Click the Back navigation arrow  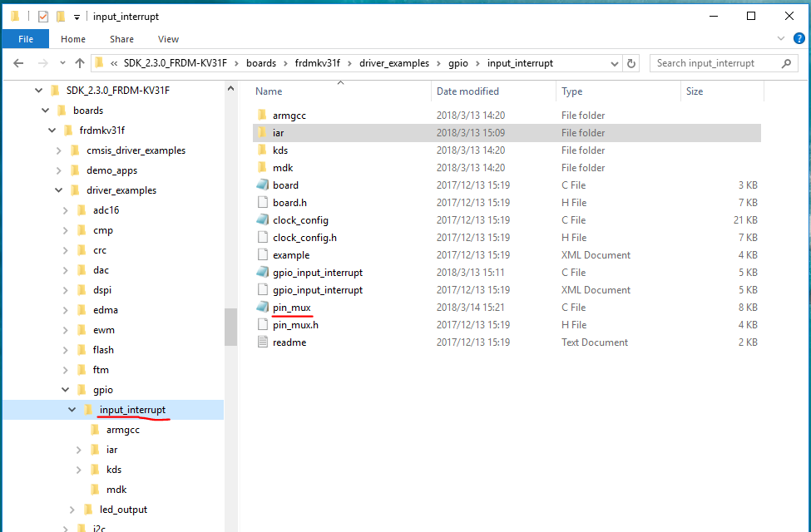click(18, 63)
